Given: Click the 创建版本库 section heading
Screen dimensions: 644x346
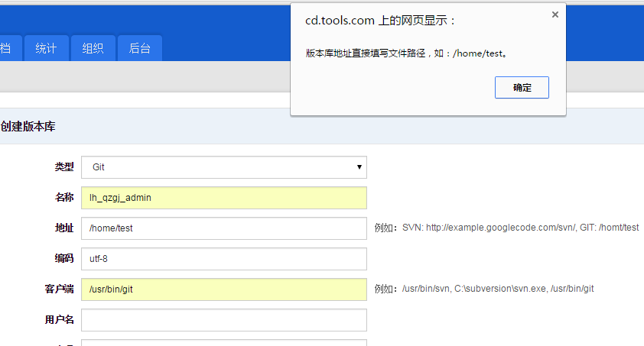Looking at the screenshot, I should [28, 126].
